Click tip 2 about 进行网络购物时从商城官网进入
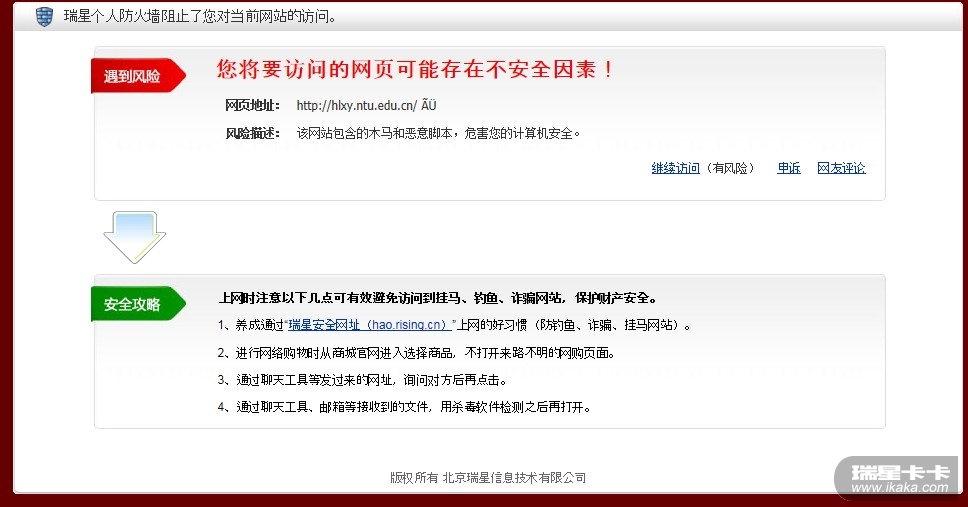This screenshot has width=968, height=507. coord(416,353)
